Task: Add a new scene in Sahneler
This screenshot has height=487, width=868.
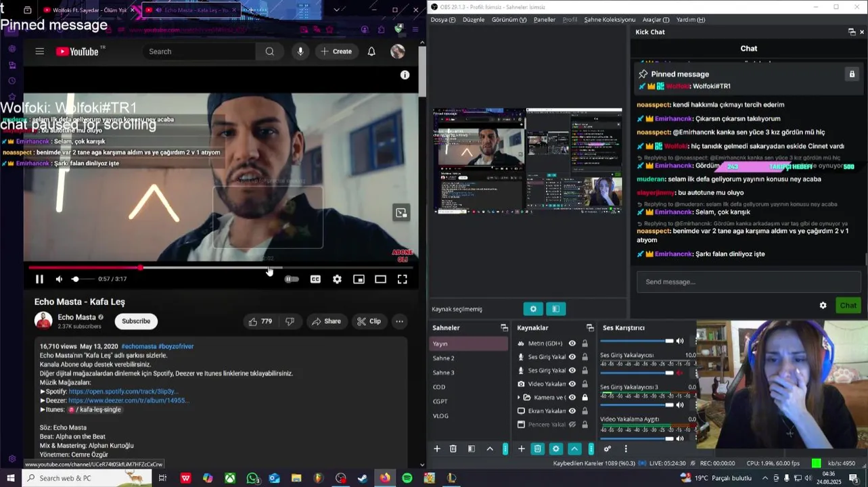Action: click(437, 448)
